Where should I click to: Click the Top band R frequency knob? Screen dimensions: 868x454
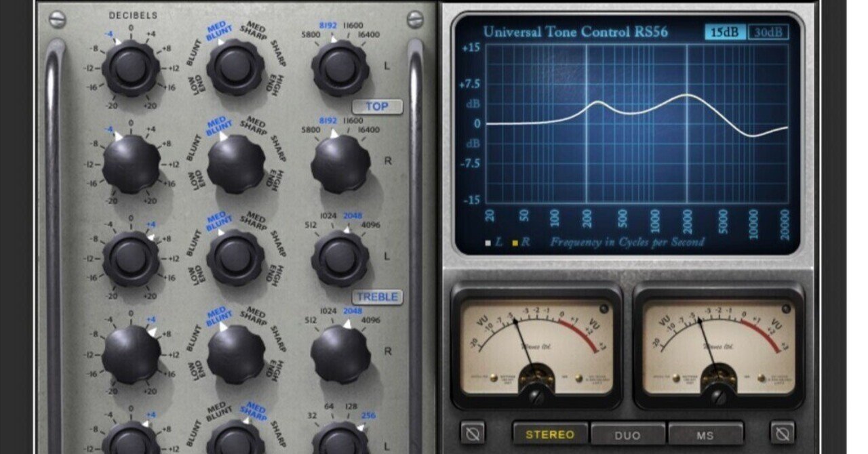point(340,164)
